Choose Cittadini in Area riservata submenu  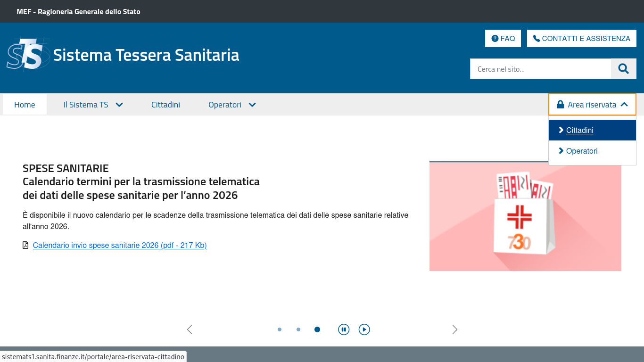click(x=592, y=130)
